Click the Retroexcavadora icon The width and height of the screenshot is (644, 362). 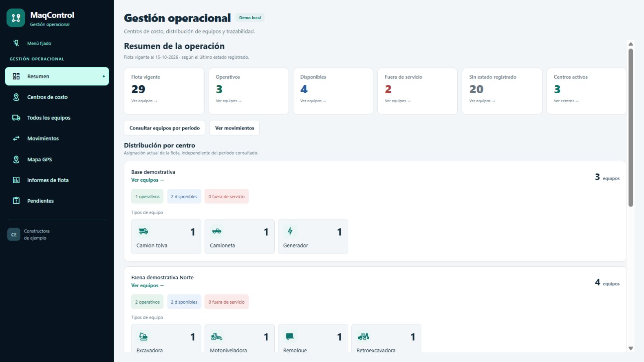[x=364, y=336]
